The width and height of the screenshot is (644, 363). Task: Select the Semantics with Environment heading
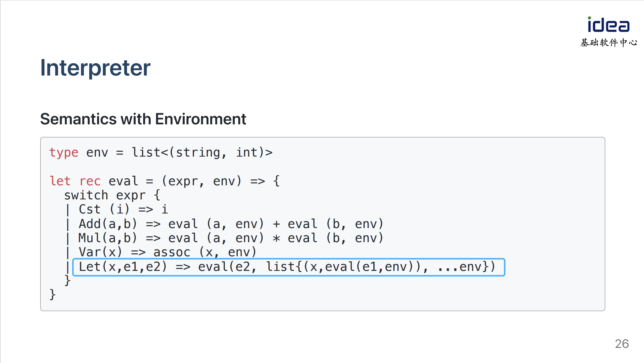pyautogui.click(x=143, y=119)
